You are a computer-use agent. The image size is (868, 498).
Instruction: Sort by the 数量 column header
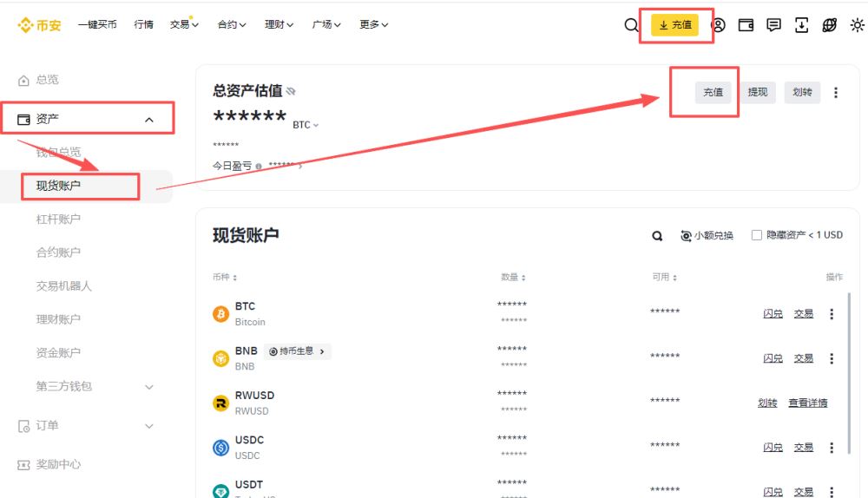tap(513, 278)
